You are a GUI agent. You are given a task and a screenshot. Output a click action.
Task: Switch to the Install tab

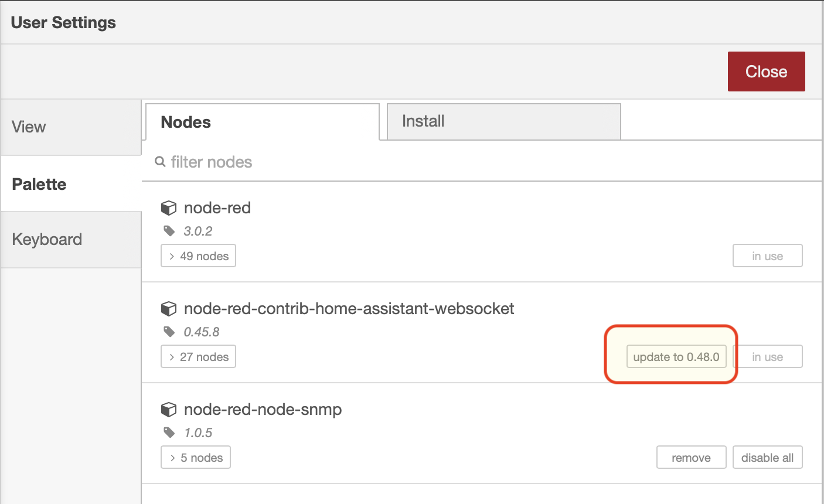point(503,121)
